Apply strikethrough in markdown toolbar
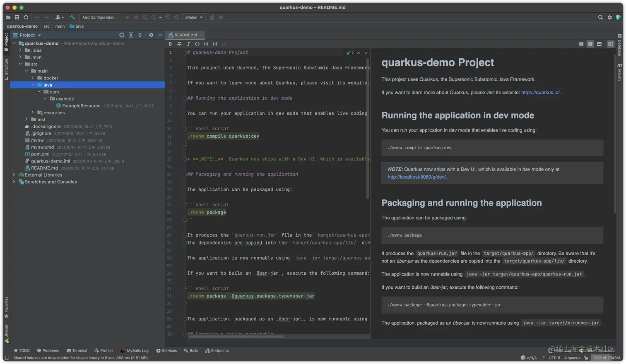The height and width of the screenshot is (364, 626). point(179,44)
